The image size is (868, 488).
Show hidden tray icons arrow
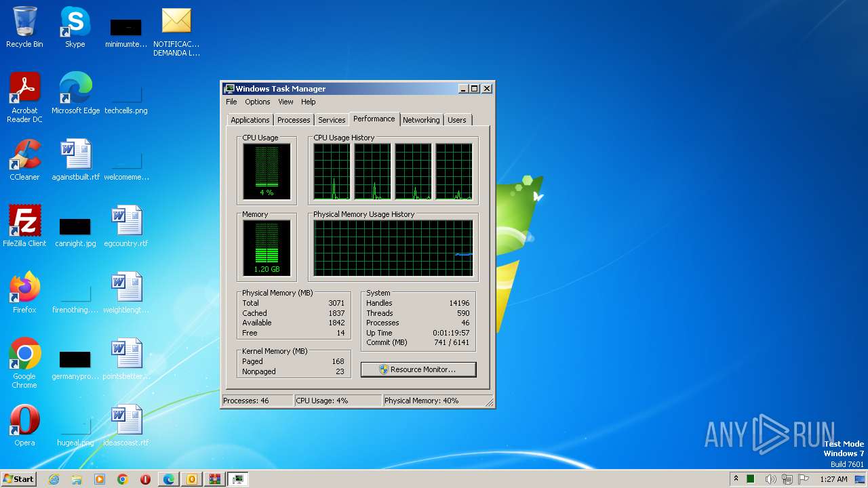(736, 479)
